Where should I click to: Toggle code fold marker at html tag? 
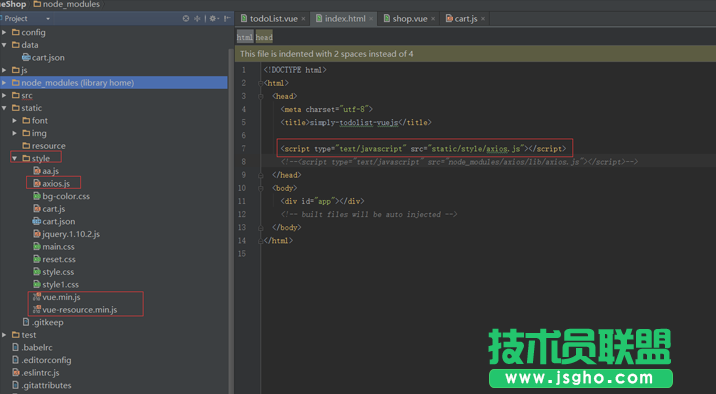261,83
